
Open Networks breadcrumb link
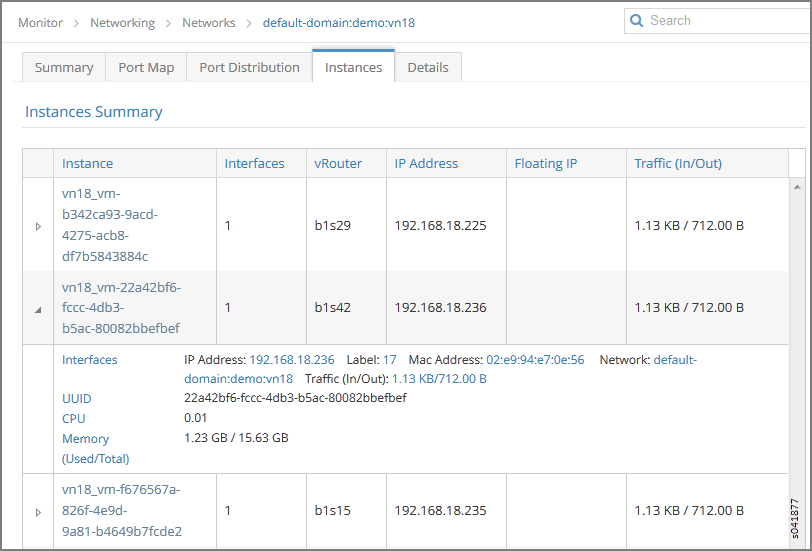click(209, 22)
